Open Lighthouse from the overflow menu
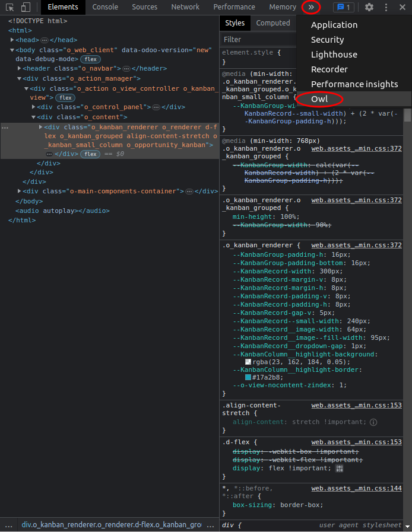 pos(334,55)
